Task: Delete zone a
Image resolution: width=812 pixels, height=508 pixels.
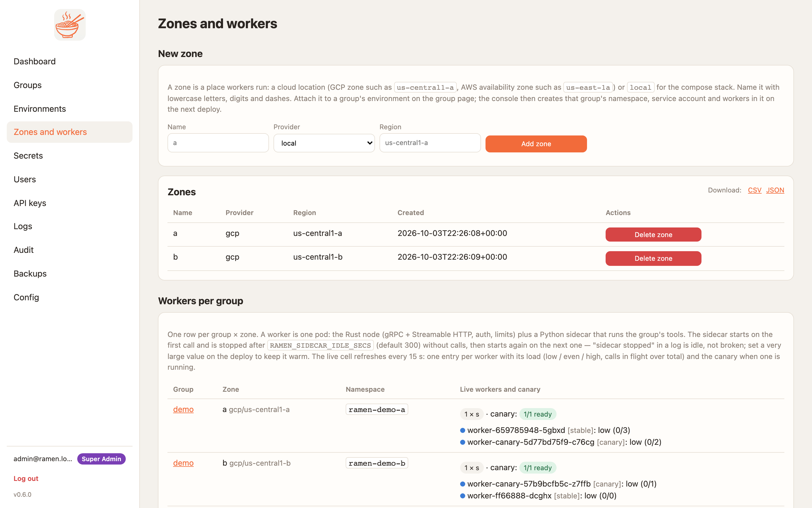Action: 653,235
